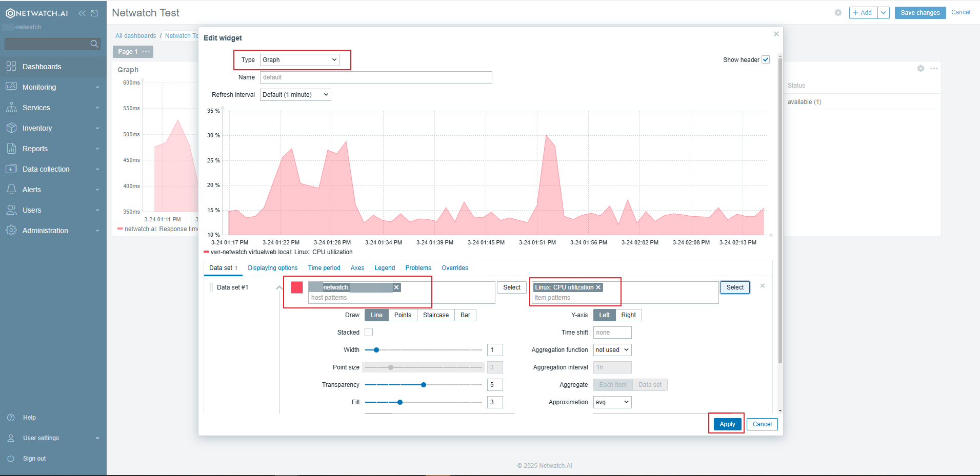
Task: Open the Data collection sidebar section
Action: coord(46,169)
